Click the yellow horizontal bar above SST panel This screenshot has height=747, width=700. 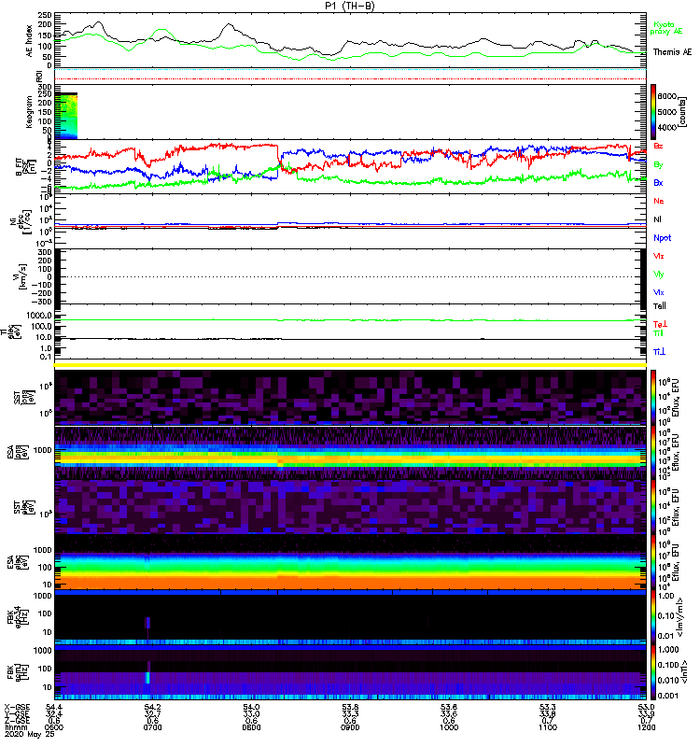point(351,365)
